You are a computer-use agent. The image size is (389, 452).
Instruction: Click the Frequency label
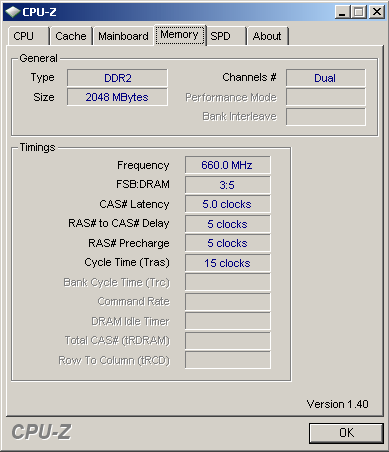pyautogui.click(x=143, y=165)
